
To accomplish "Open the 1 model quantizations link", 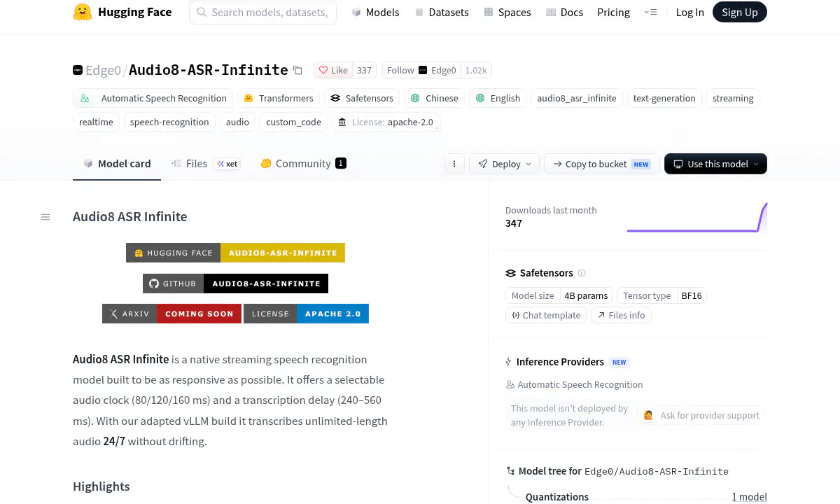I will coord(749,497).
